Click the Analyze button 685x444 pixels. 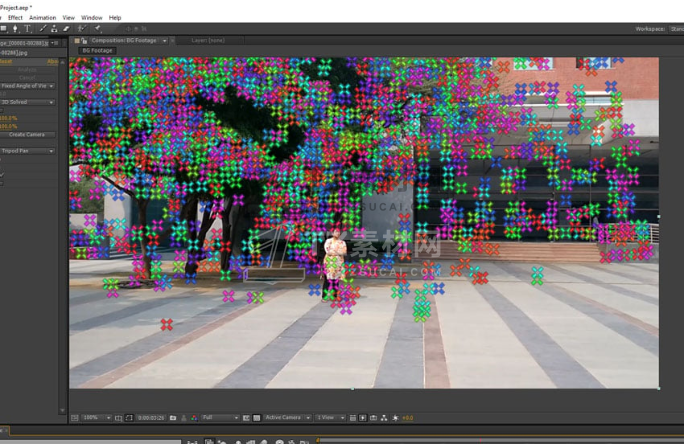coord(27,70)
